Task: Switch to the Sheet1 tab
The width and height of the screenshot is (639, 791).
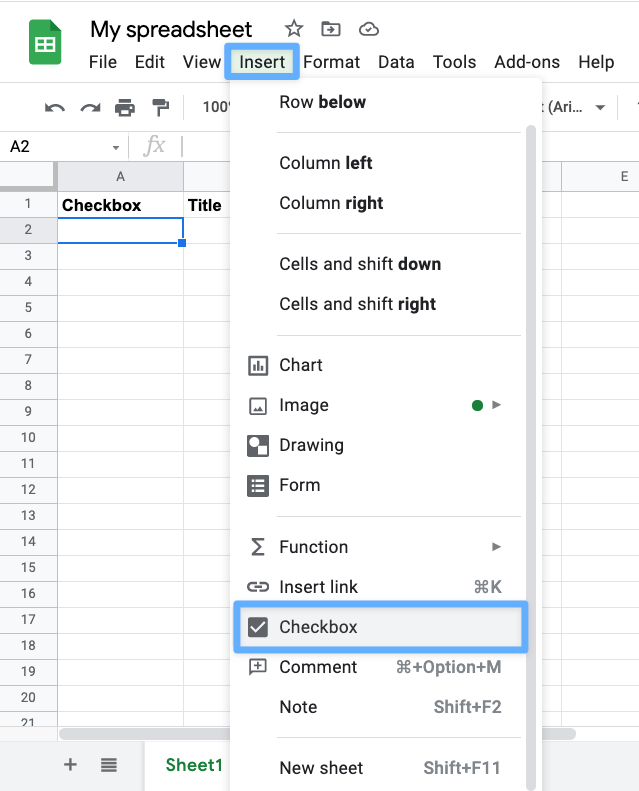Action: tap(194, 765)
